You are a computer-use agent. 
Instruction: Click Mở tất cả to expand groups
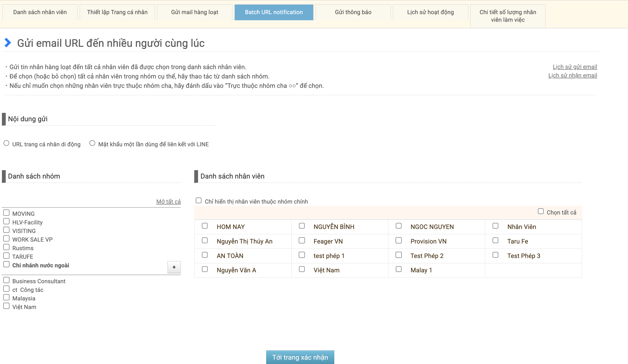(x=168, y=201)
